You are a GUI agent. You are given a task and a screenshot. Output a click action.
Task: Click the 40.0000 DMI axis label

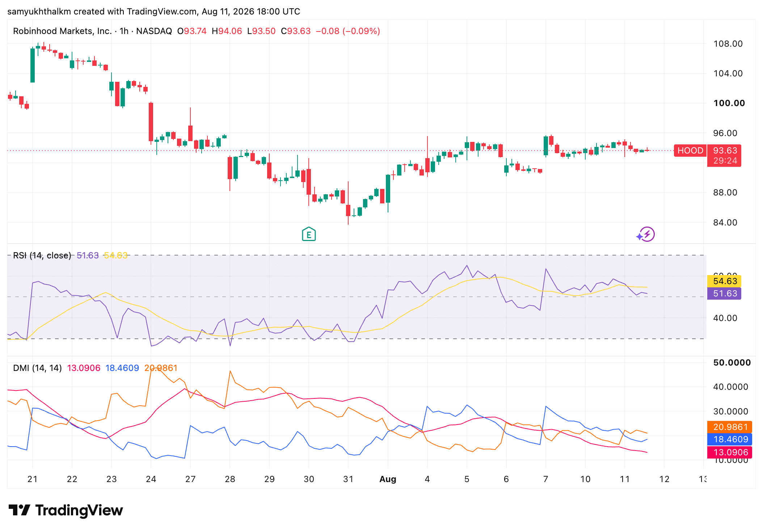point(730,387)
